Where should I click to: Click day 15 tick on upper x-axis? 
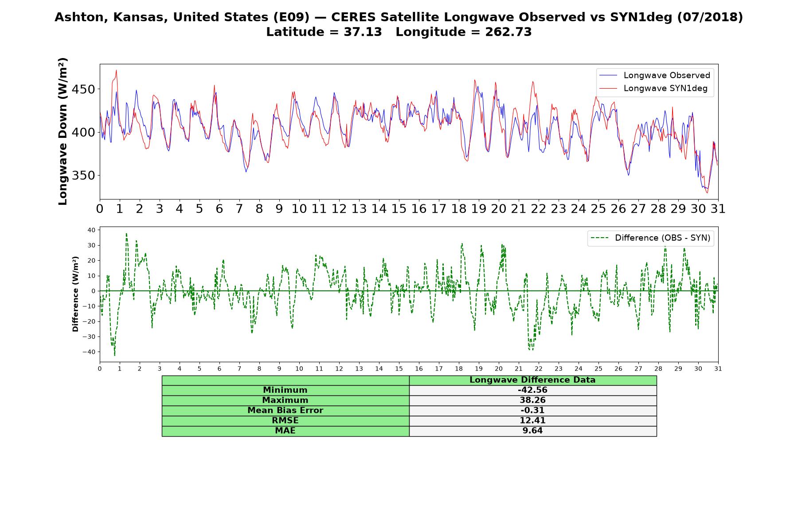coord(399,209)
